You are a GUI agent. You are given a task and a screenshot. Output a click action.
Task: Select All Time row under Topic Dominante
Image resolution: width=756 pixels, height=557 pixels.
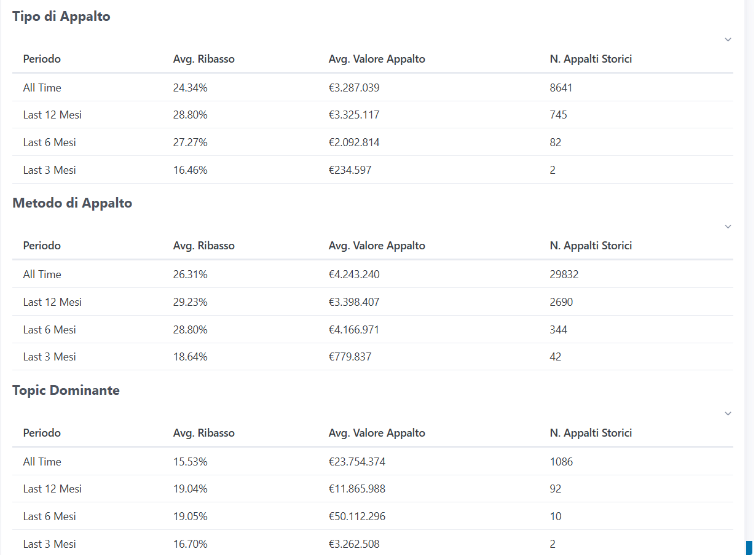pos(42,462)
